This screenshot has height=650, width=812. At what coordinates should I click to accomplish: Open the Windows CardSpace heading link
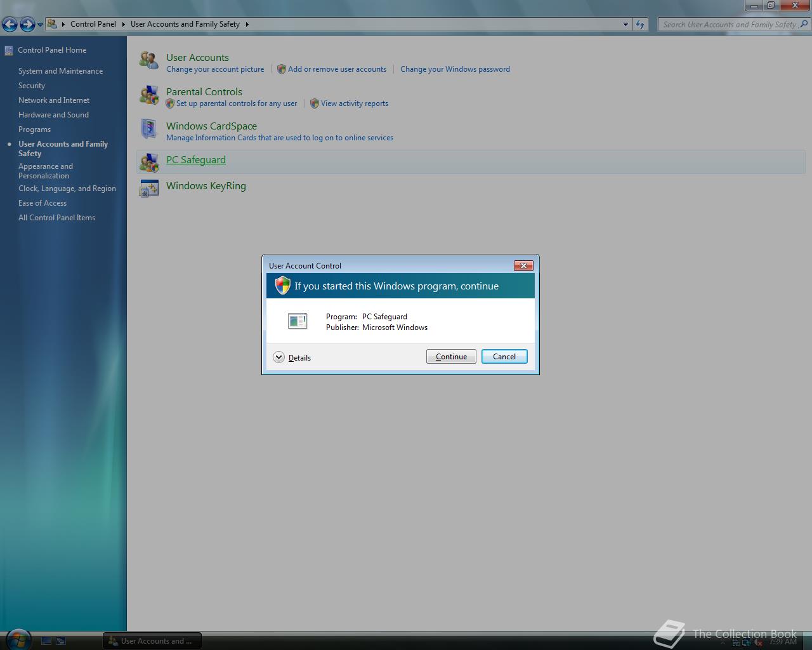(x=211, y=126)
